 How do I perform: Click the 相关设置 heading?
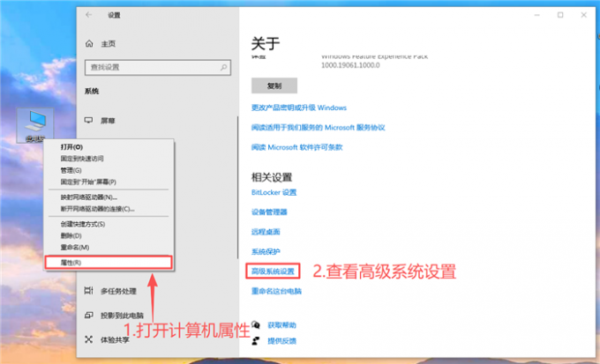[272, 177]
